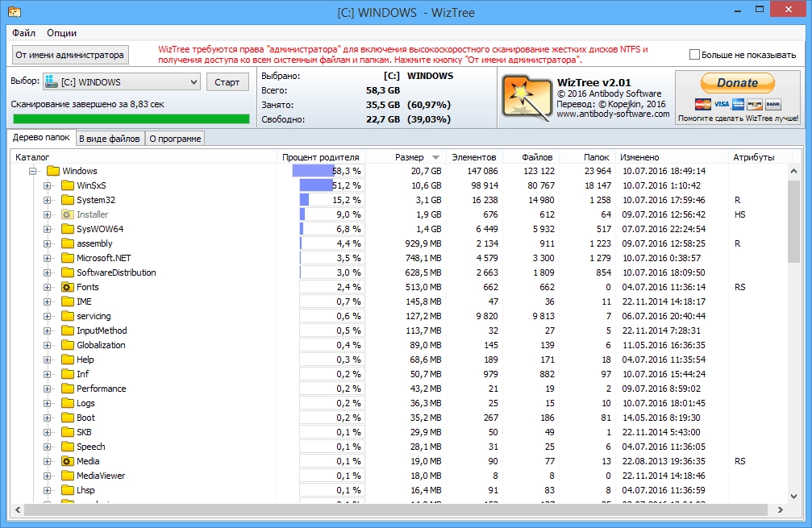
Task: Click the Performance folder icon
Action: point(68,389)
